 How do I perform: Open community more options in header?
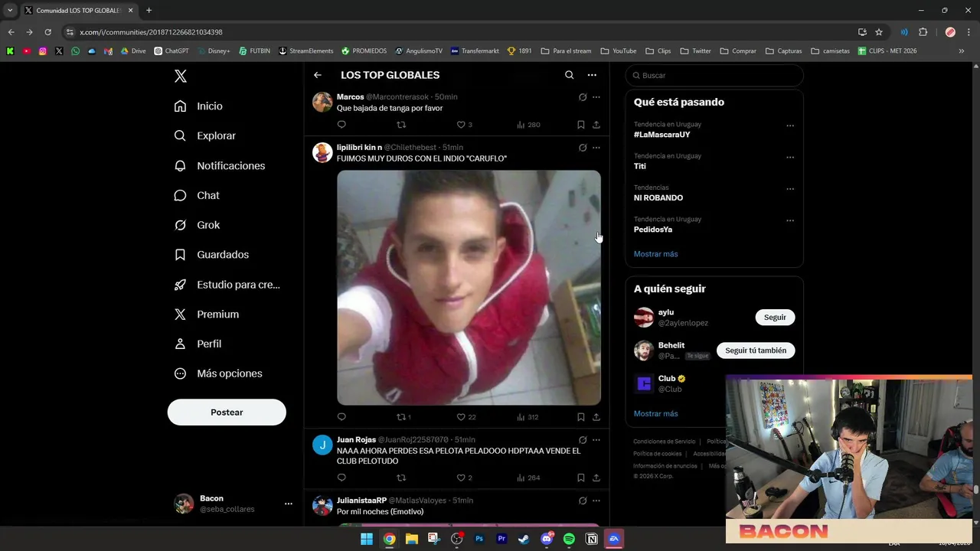(x=592, y=75)
